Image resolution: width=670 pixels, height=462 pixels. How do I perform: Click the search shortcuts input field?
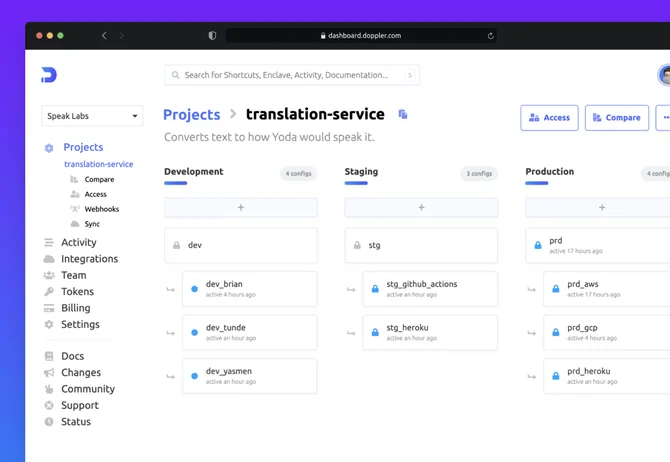coord(292,75)
